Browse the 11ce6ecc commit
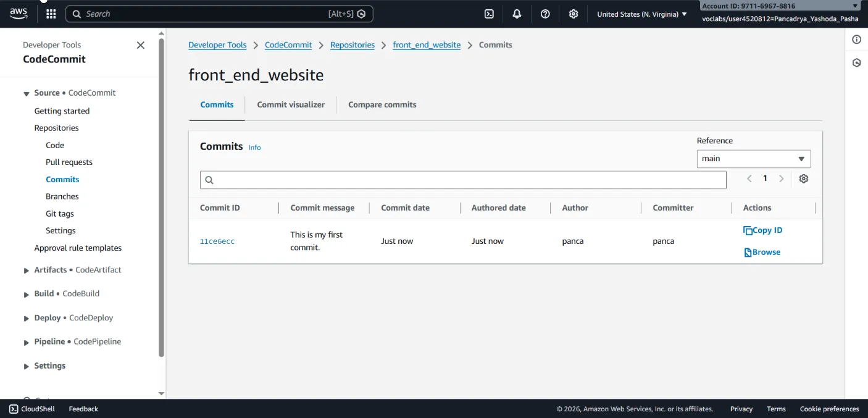Viewport: 868px width, 418px height. coord(762,252)
